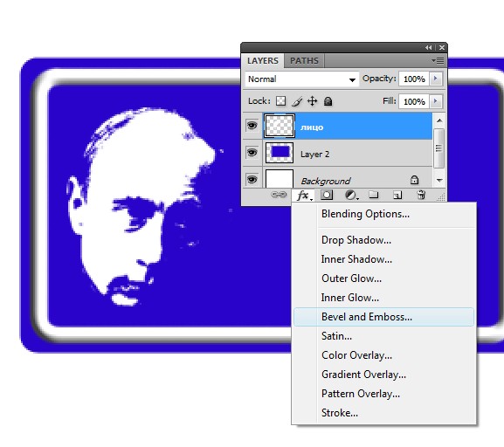This screenshot has height=447, width=504.
Task: Open the Layers panel options menu
Action: click(438, 60)
